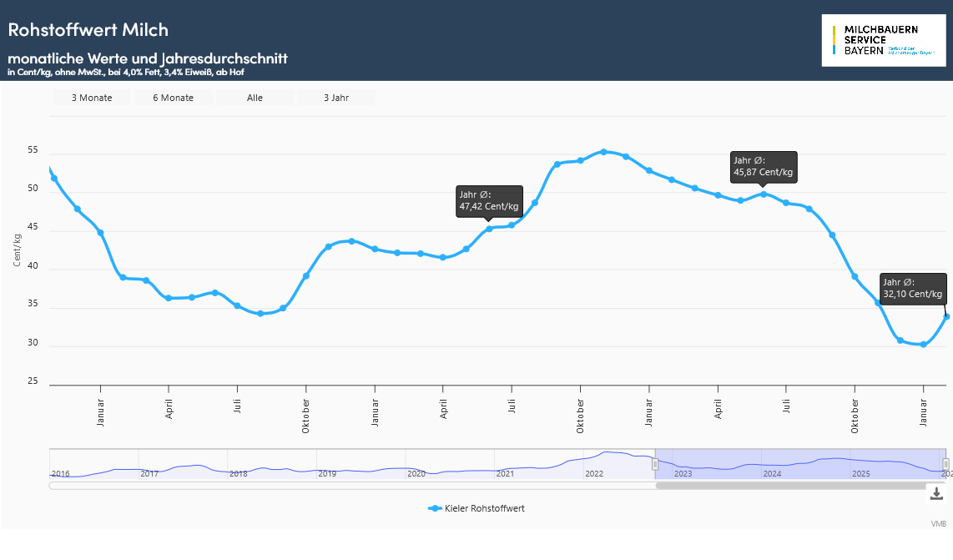Select the 3 Monate range button

pos(92,98)
